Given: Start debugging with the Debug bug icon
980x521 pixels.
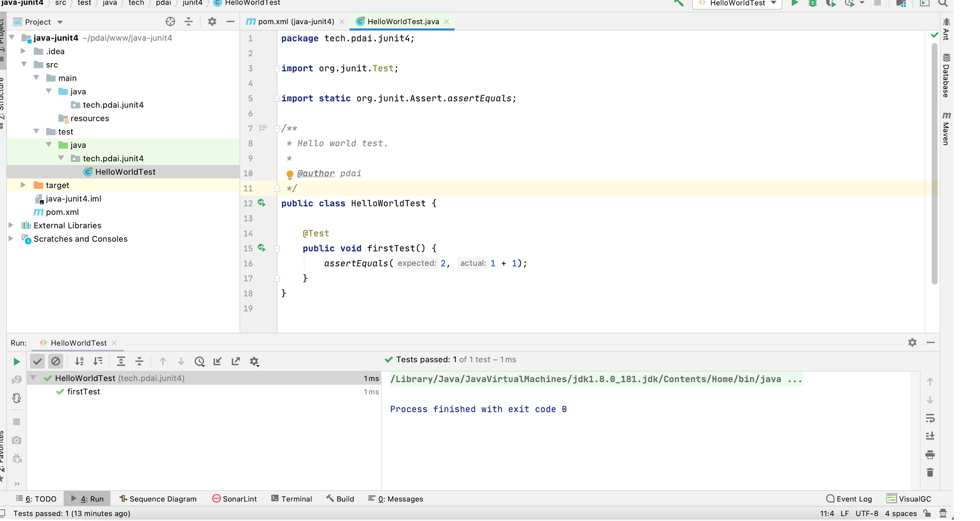Looking at the screenshot, I should click(x=812, y=3).
